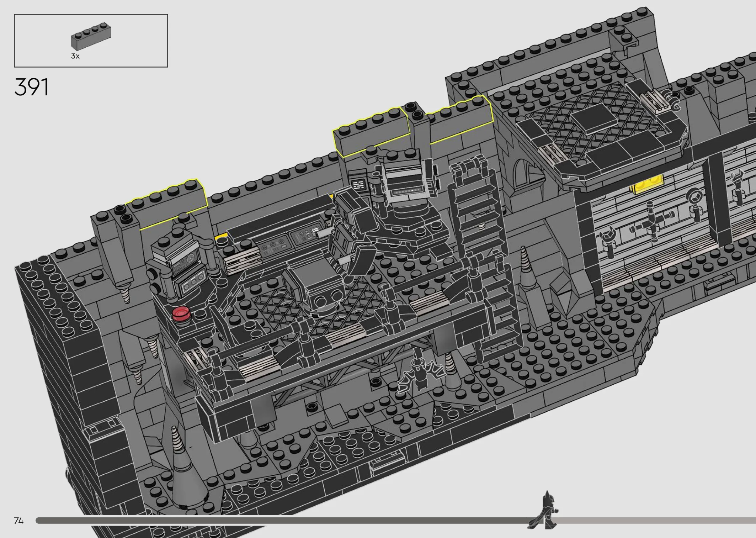Click the 3x quantity label

[75, 56]
